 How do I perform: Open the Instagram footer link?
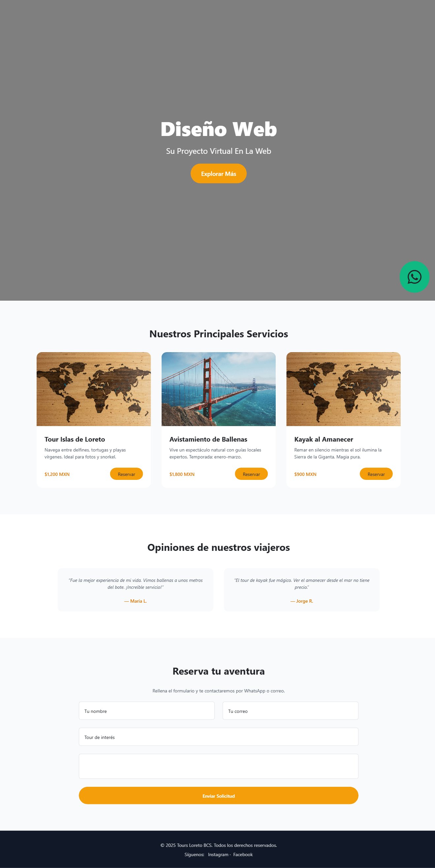coord(218,854)
